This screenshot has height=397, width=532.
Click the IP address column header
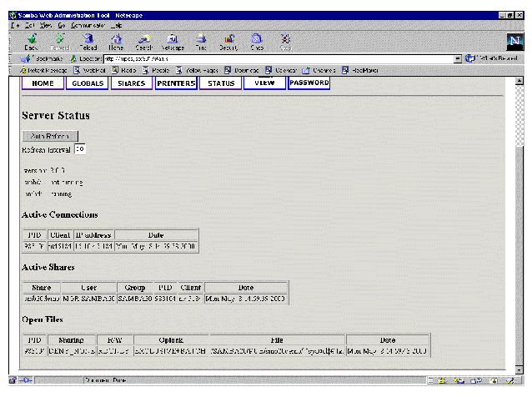click(93, 235)
